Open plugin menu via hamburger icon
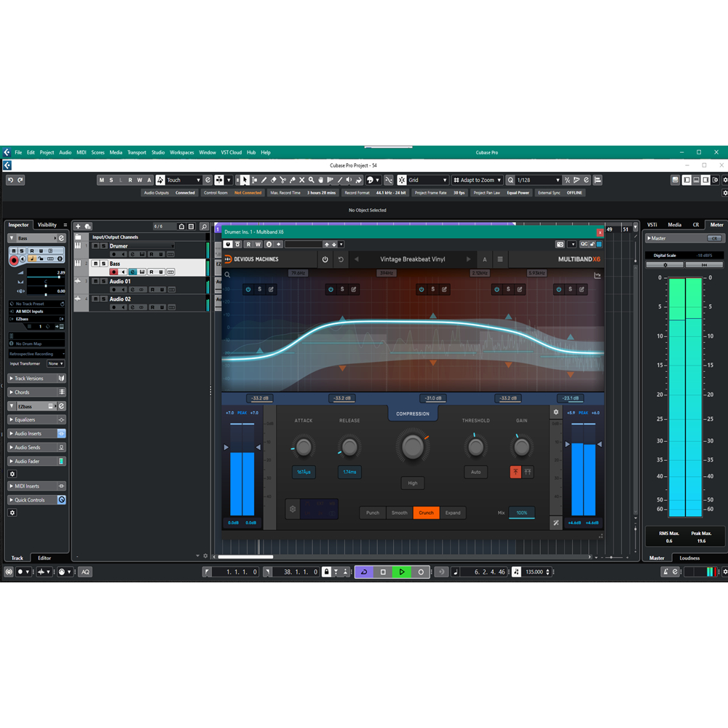The height and width of the screenshot is (728, 728). (500, 259)
